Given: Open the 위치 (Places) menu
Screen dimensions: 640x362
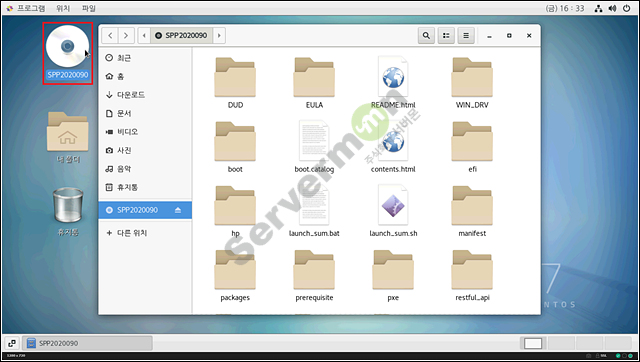Looking at the screenshot, I should (63, 8).
